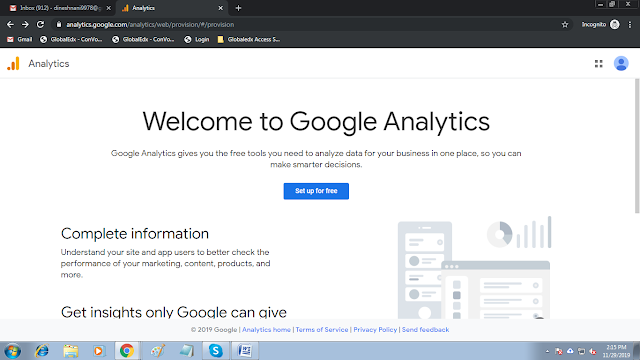
Task: Open the Incognito profile indicator
Action: [600, 24]
